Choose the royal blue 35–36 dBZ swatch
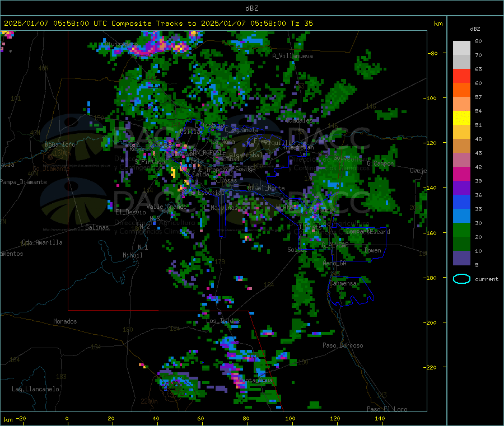Screen dimensions: 504x426 (x=461, y=202)
